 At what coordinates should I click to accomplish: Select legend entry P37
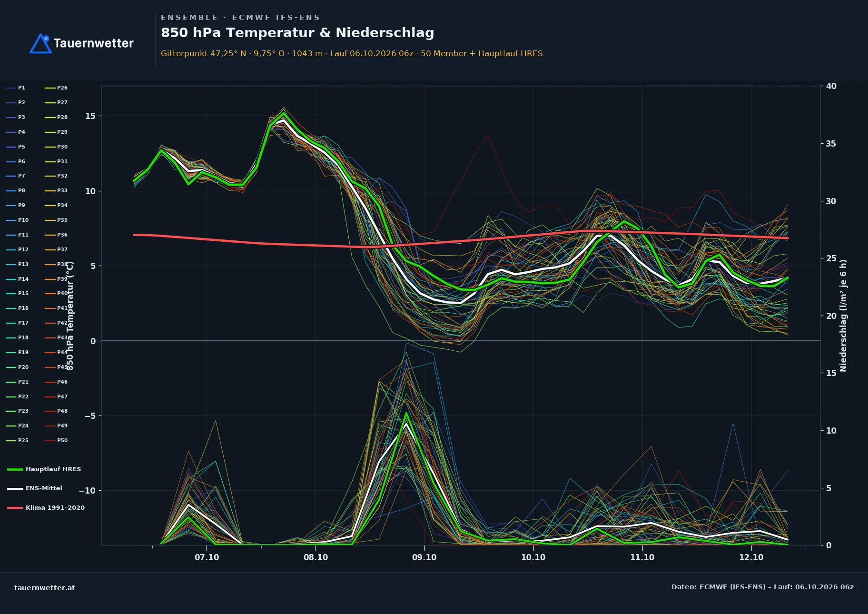(56, 249)
